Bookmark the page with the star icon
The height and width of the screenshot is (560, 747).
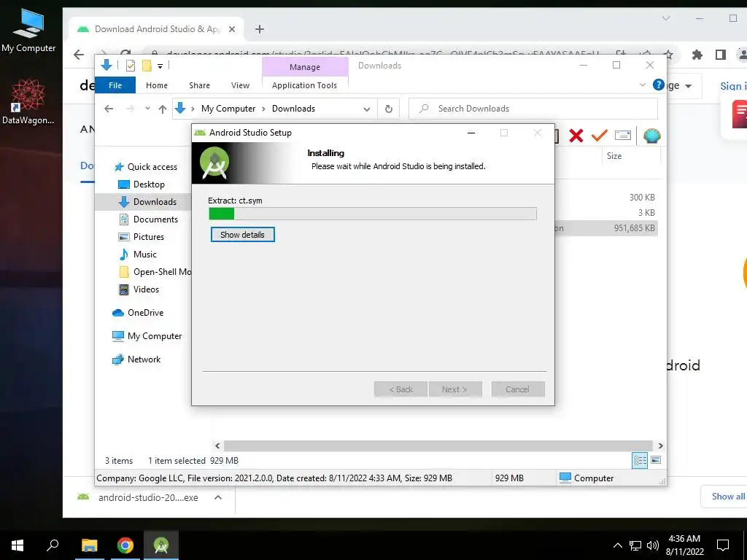[668, 55]
